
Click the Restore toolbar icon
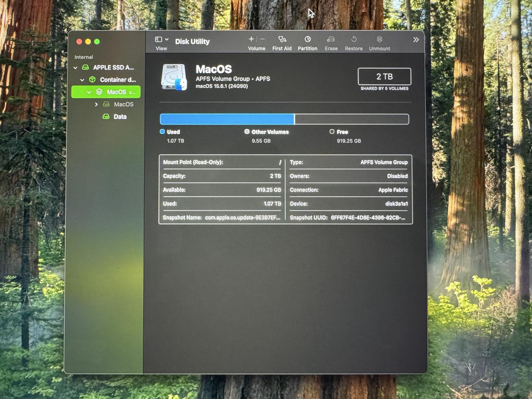pos(354,39)
